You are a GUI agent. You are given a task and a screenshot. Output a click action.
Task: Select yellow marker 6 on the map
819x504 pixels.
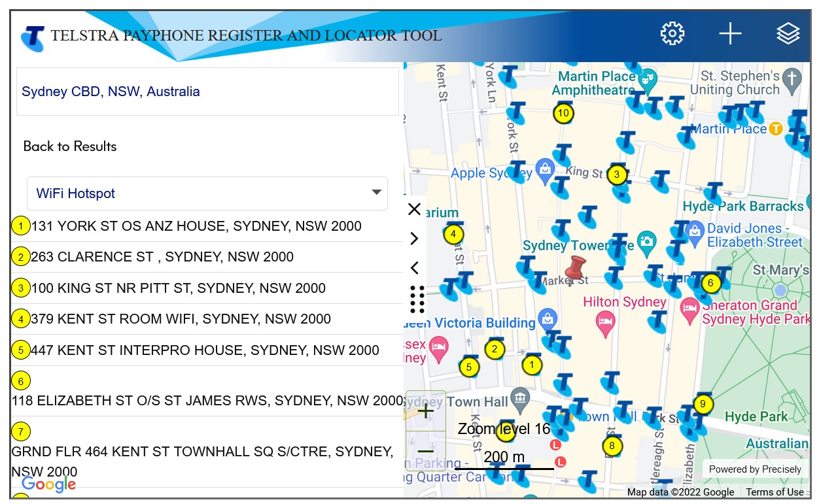click(710, 284)
